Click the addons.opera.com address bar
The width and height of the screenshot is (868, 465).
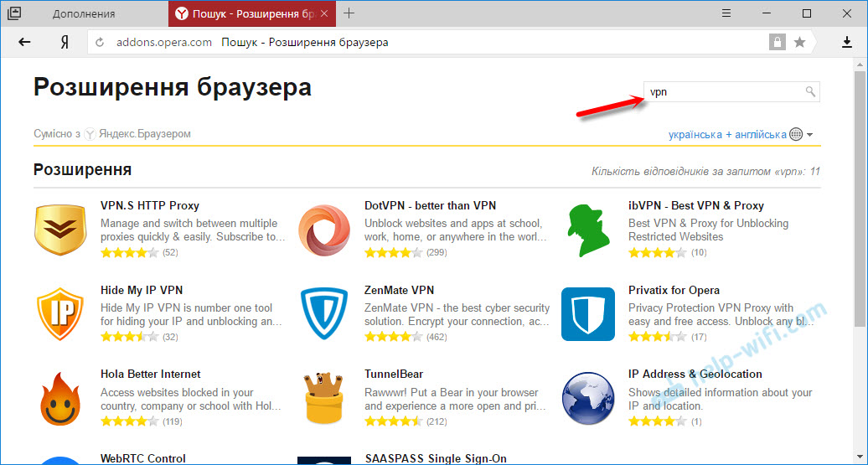[x=164, y=43]
